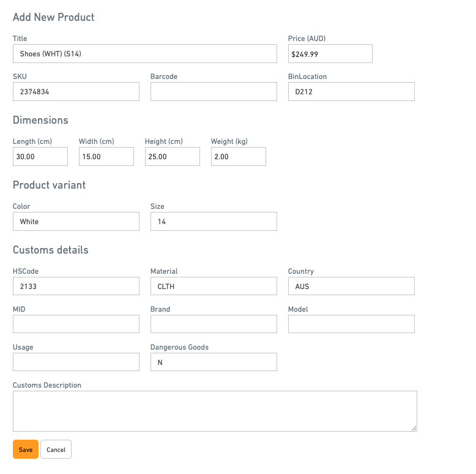Click the Length (cm) input
This screenshot has width=476, height=474.
[40, 157]
